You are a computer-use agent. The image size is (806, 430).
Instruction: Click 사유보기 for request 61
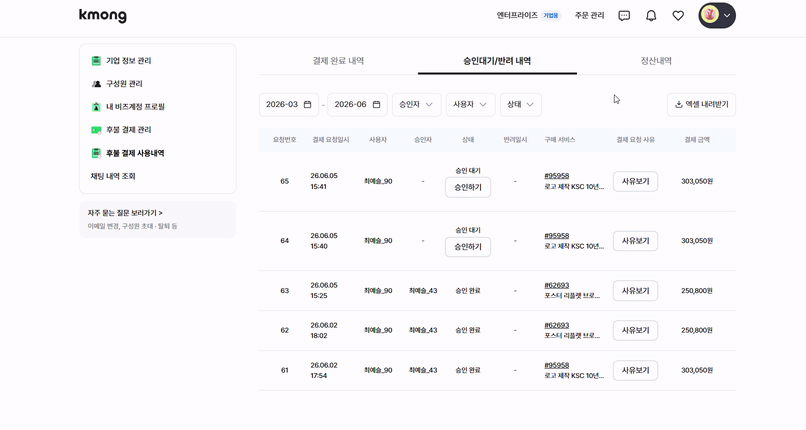635,370
